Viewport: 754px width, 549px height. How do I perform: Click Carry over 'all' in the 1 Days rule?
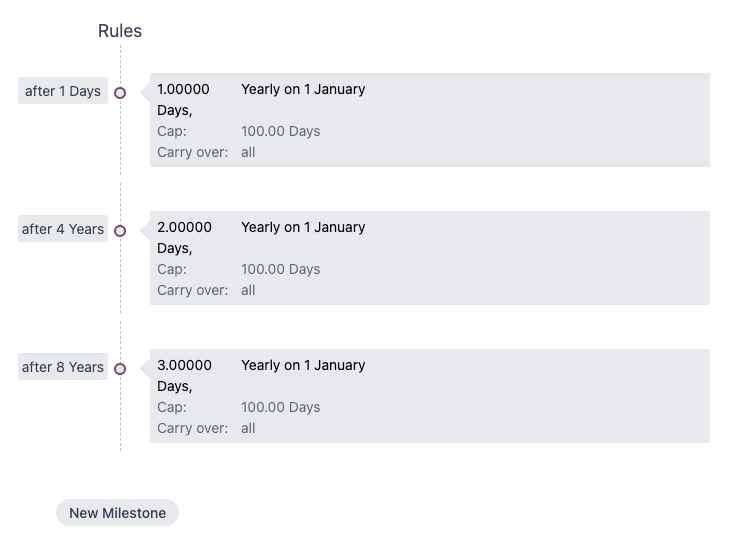tap(248, 152)
